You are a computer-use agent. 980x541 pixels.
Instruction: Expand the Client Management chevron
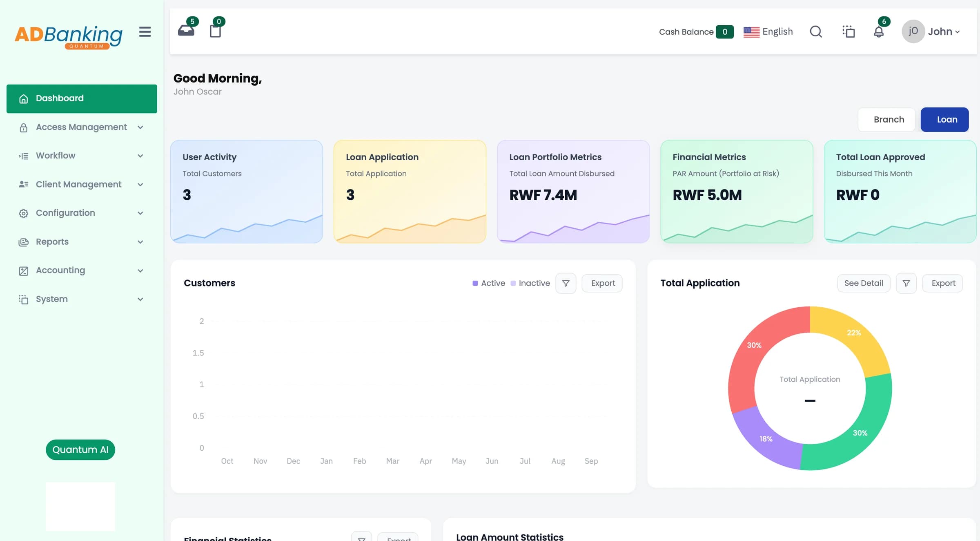coord(140,185)
